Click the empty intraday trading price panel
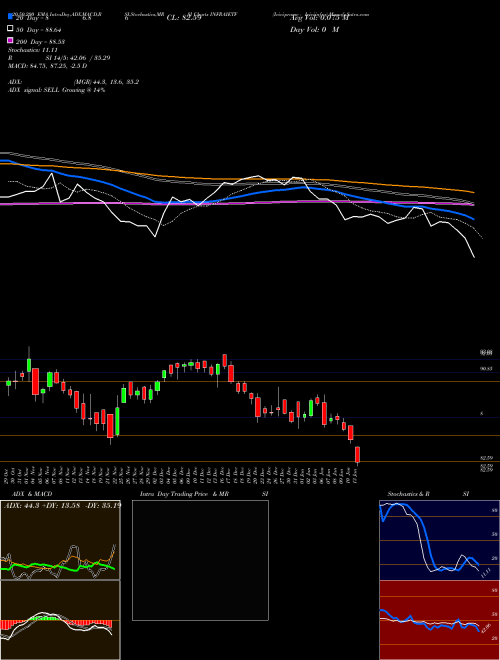Viewport: 500px width, 660px height. tap(200, 560)
